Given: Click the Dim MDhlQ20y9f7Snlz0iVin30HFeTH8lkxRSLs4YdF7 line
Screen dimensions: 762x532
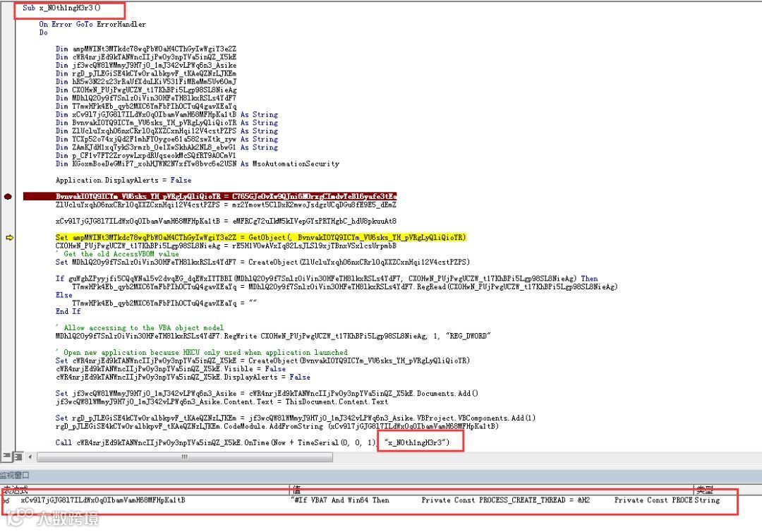Looking at the screenshot, I should [x=146, y=98].
